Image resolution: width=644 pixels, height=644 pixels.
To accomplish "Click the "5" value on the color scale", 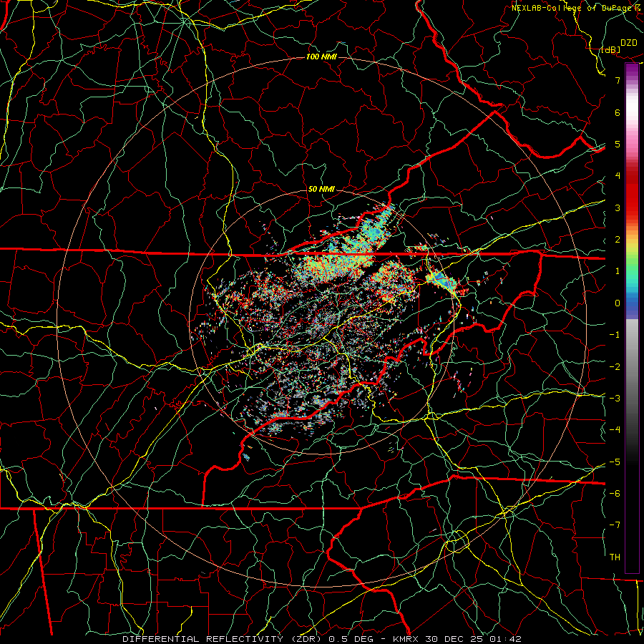I will [x=618, y=144].
